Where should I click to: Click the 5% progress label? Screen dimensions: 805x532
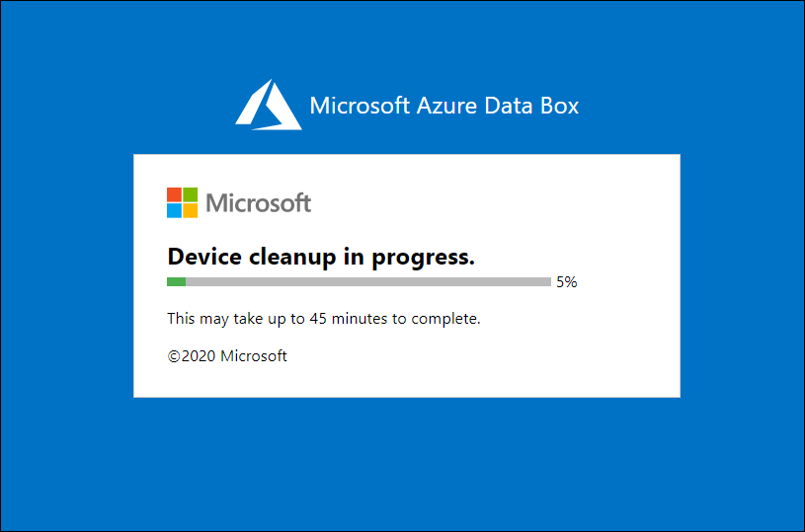tap(567, 282)
